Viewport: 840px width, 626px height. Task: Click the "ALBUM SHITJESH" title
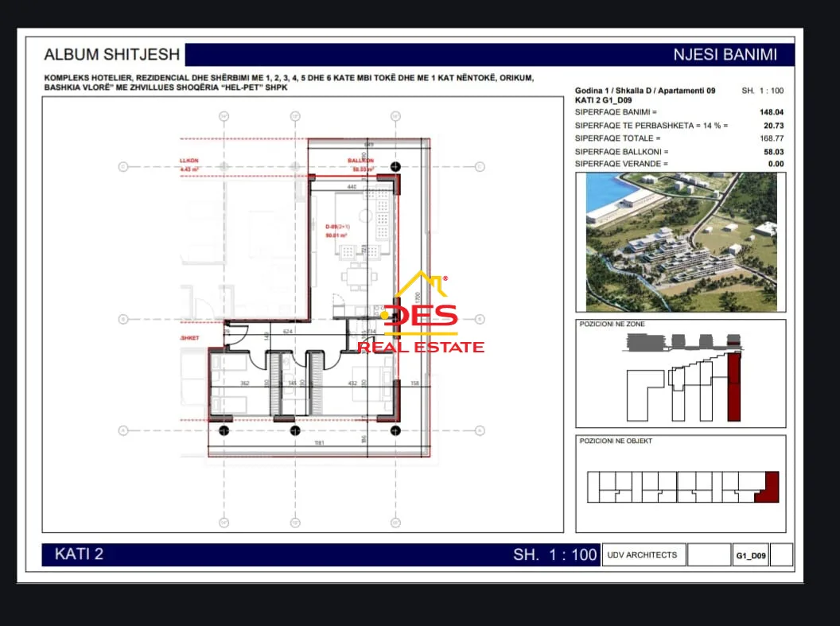tap(112, 55)
